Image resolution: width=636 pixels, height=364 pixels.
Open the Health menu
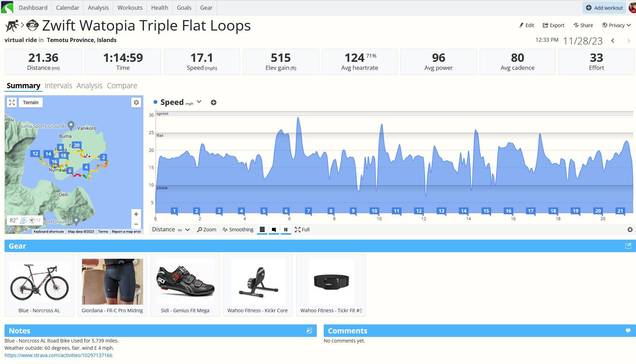click(x=159, y=8)
